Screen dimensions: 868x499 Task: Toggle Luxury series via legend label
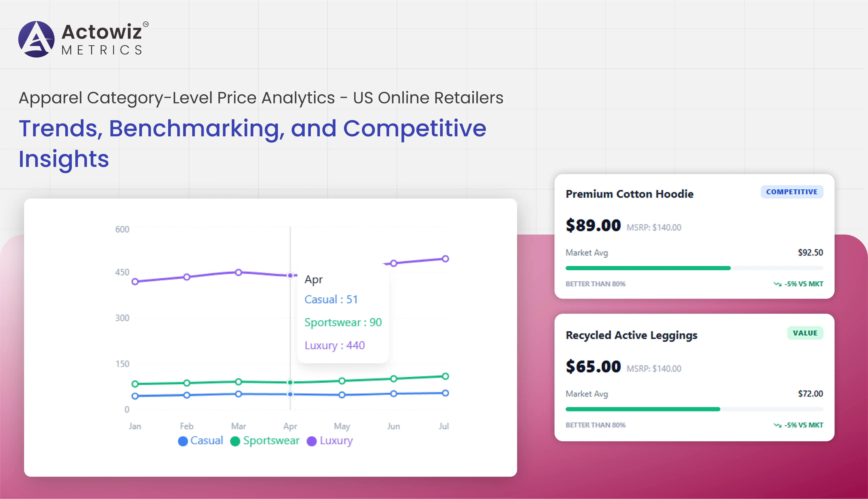(336, 441)
